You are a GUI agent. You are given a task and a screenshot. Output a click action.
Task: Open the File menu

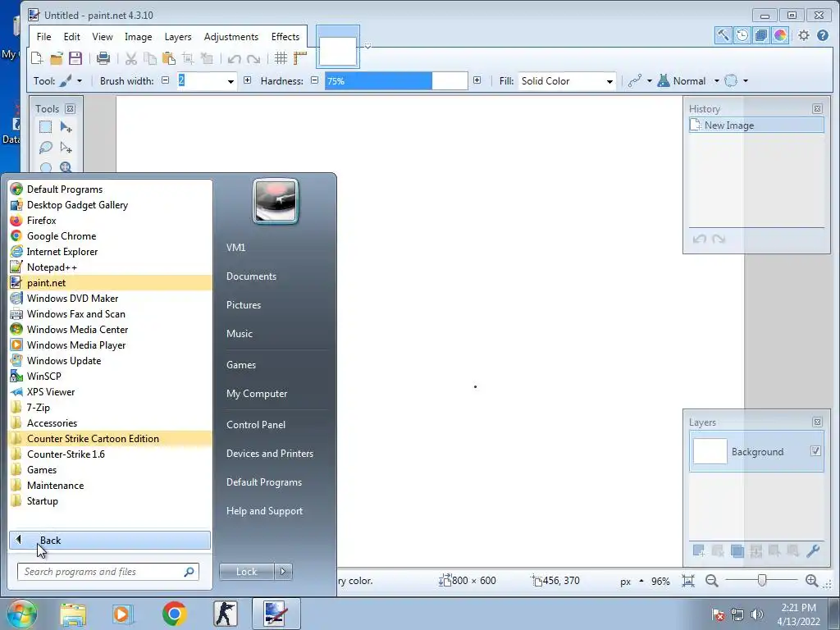click(44, 36)
